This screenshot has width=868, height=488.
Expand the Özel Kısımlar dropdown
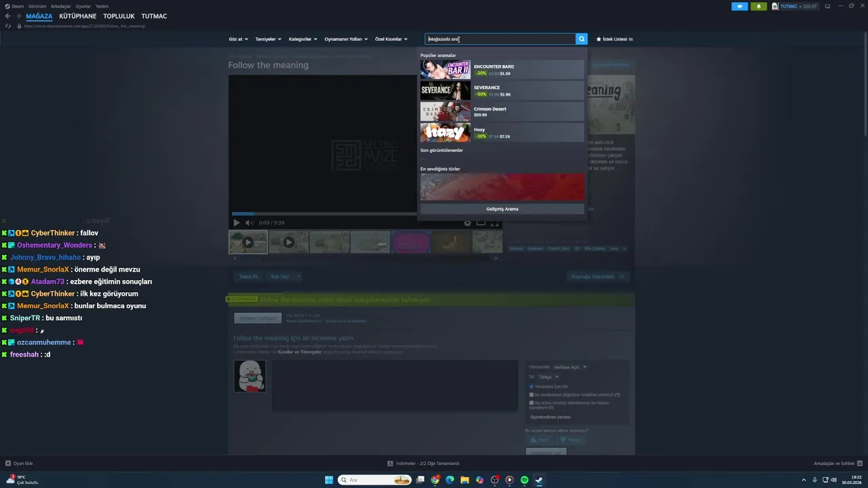tap(391, 39)
